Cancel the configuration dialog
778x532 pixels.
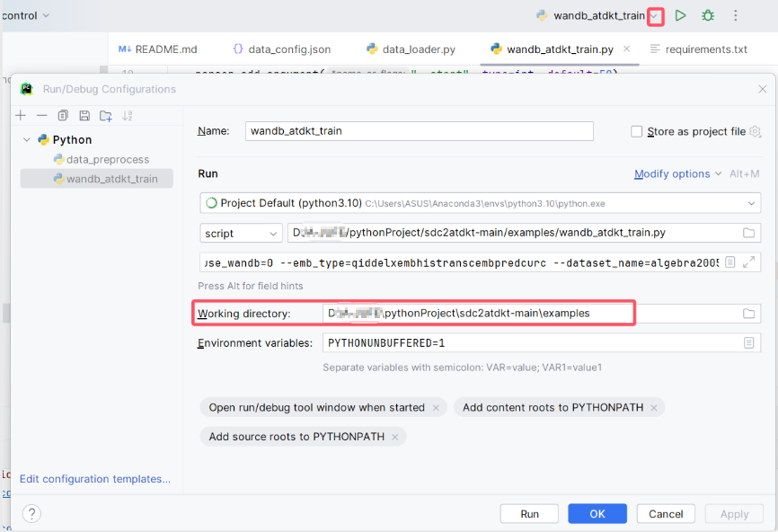pyautogui.click(x=666, y=514)
